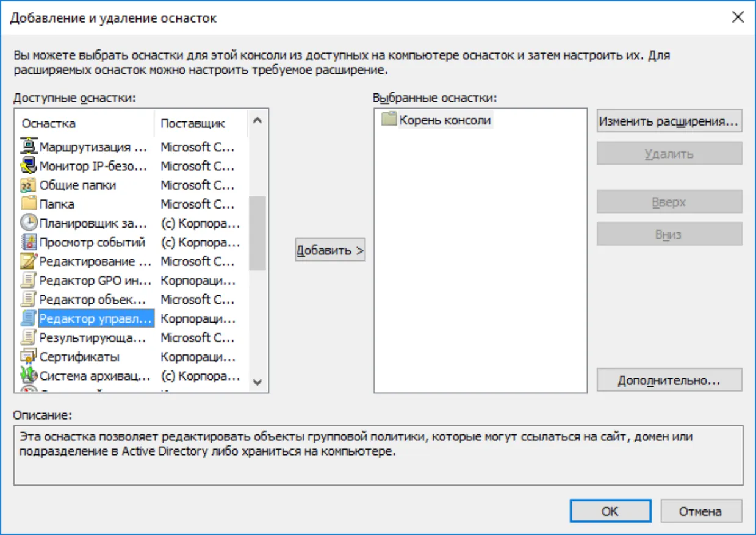Select the Папка folder icon in the list
Viewport: 756px width, 535px height.
click(29, 204)
